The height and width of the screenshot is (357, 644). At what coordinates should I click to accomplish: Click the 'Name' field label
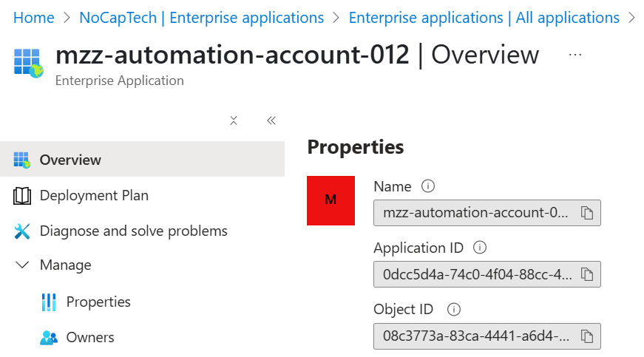pos(392,187)
